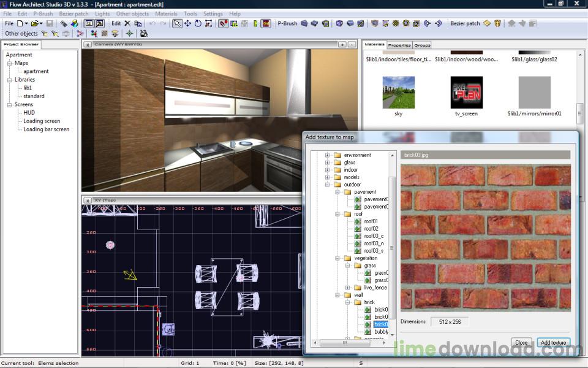Toggle the circular Rotate tool
This screenshot has height=368, width=588.
[198, 23]
